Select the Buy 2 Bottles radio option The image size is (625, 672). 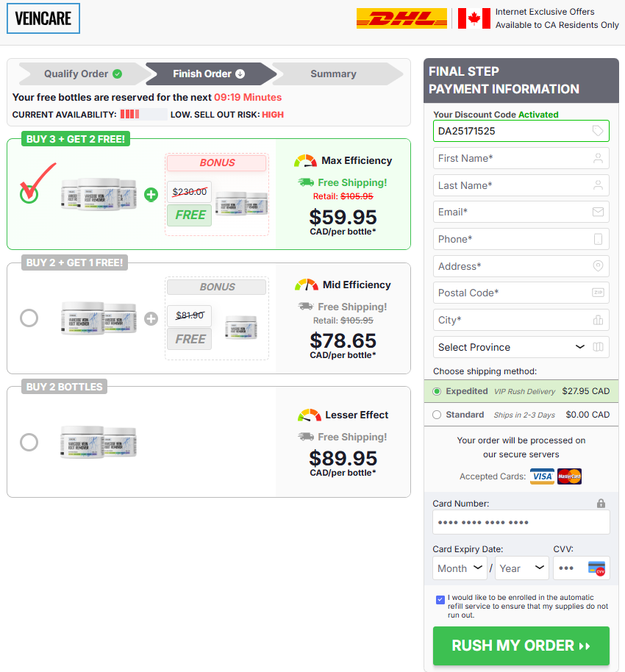29,442
